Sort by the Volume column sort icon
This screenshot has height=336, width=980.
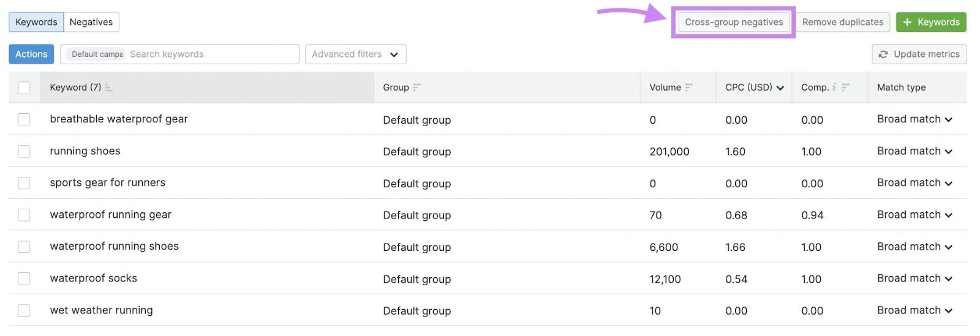coord(688,88)
